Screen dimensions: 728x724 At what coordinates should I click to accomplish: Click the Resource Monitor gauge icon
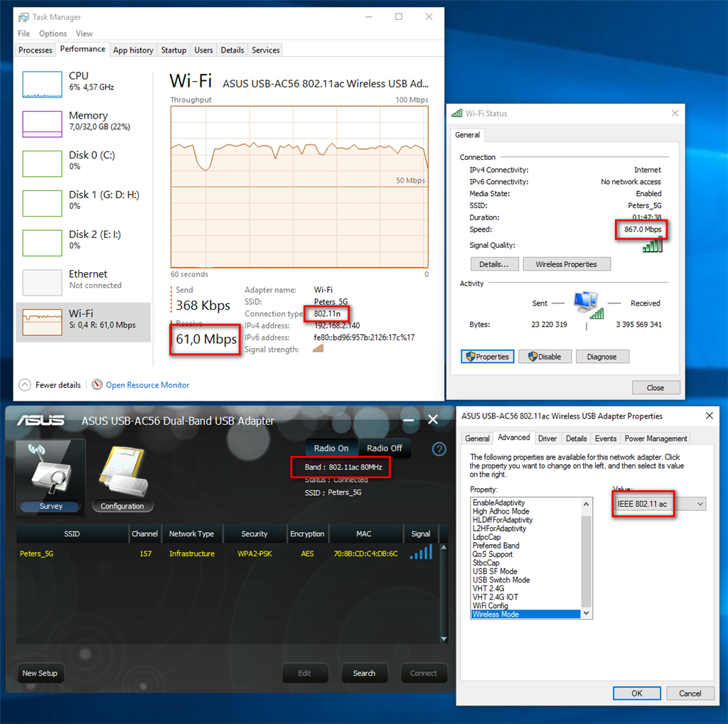[97, 385]
